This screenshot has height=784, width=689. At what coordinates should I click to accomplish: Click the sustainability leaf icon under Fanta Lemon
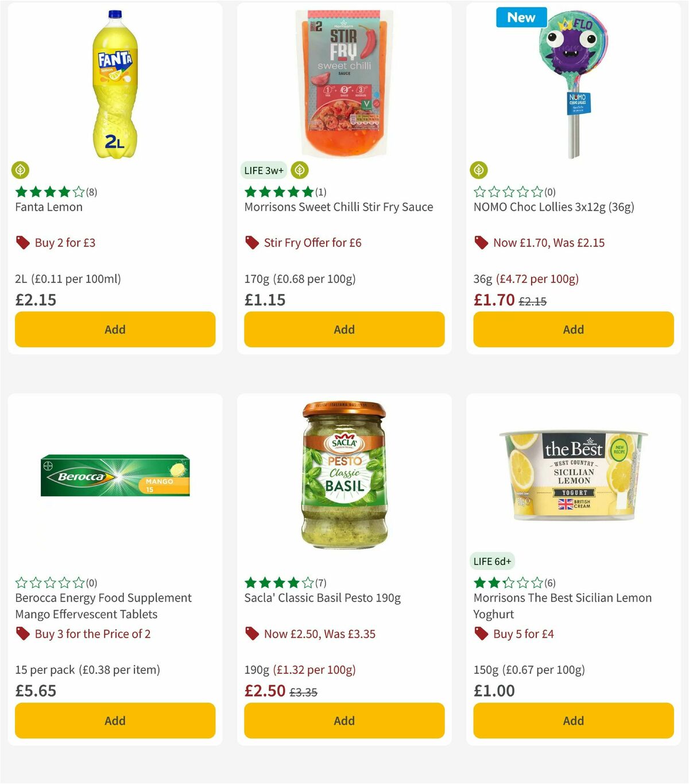pos(21,170)
